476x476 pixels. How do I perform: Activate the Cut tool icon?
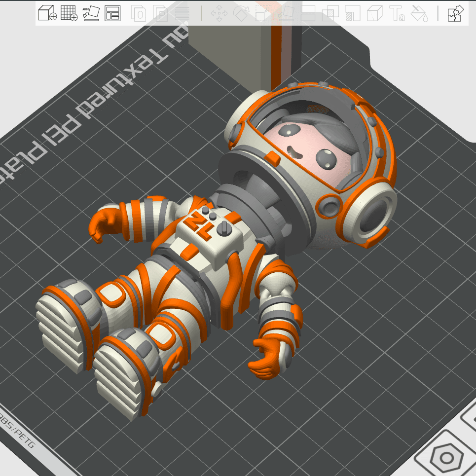tap(308, 13)
